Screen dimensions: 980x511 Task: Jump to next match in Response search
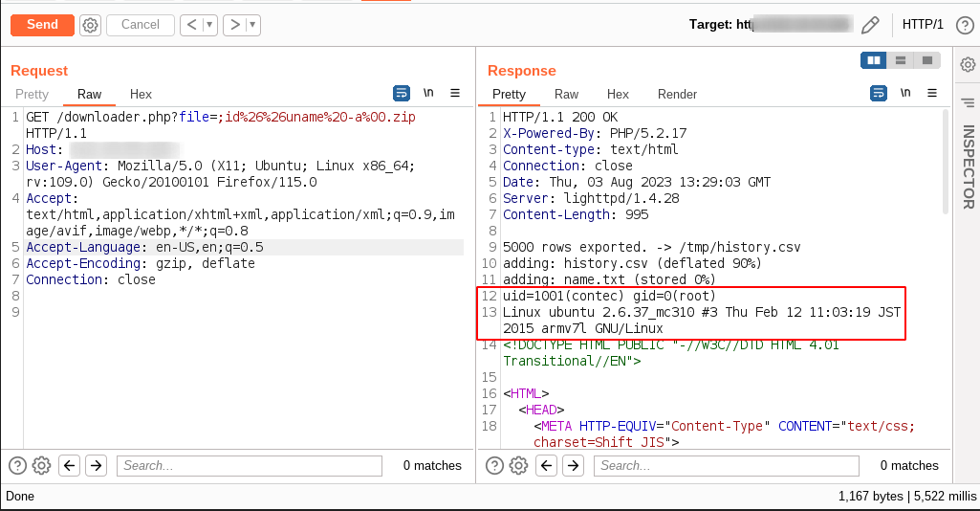click(573, 465)
